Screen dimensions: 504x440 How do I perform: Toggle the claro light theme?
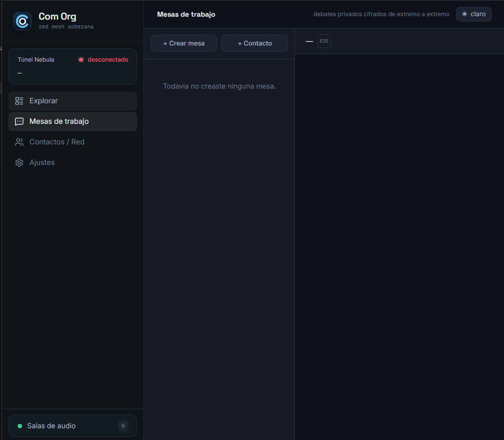coord(474,14)
